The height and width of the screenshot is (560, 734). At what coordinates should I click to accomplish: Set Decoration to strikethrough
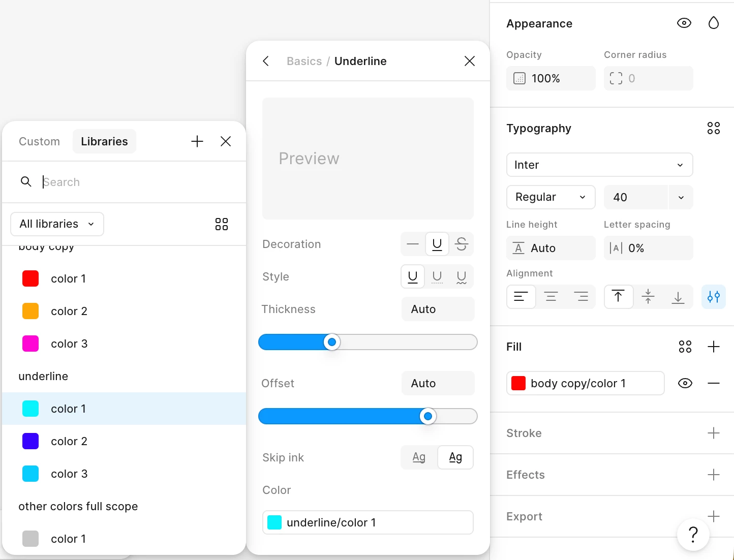tap(462, 244)
